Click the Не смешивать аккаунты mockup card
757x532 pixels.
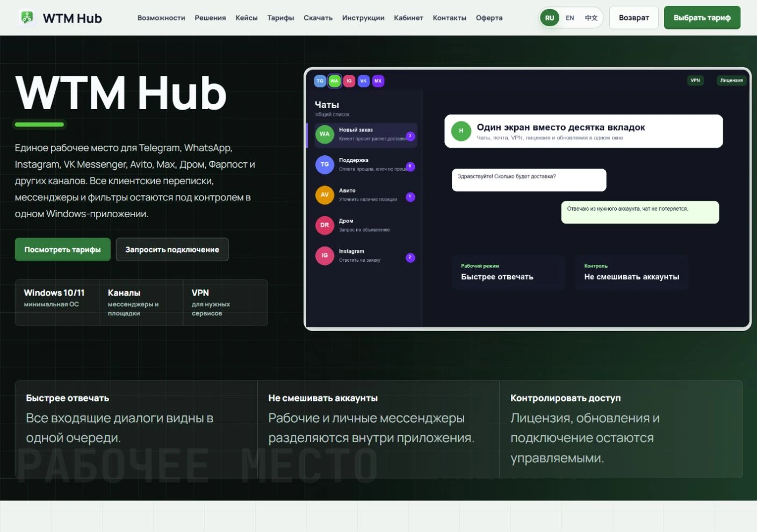(x=632, y=272)
